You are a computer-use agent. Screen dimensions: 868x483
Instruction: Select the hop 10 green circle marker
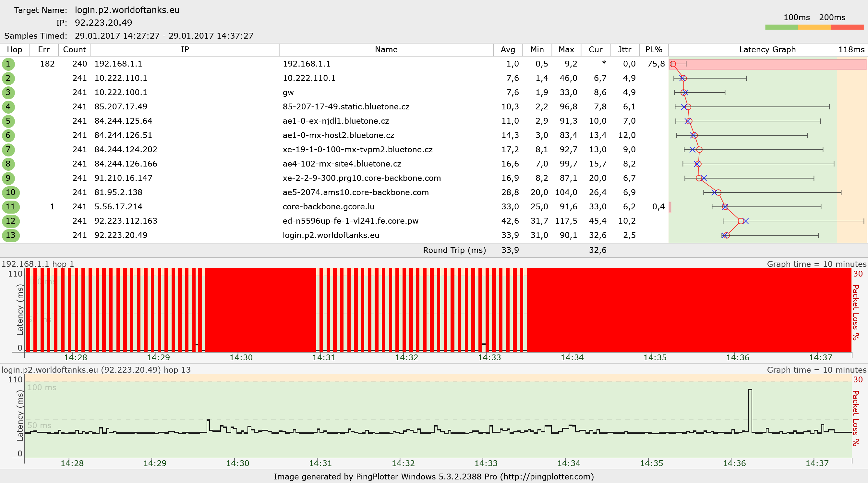coord(10,192)
